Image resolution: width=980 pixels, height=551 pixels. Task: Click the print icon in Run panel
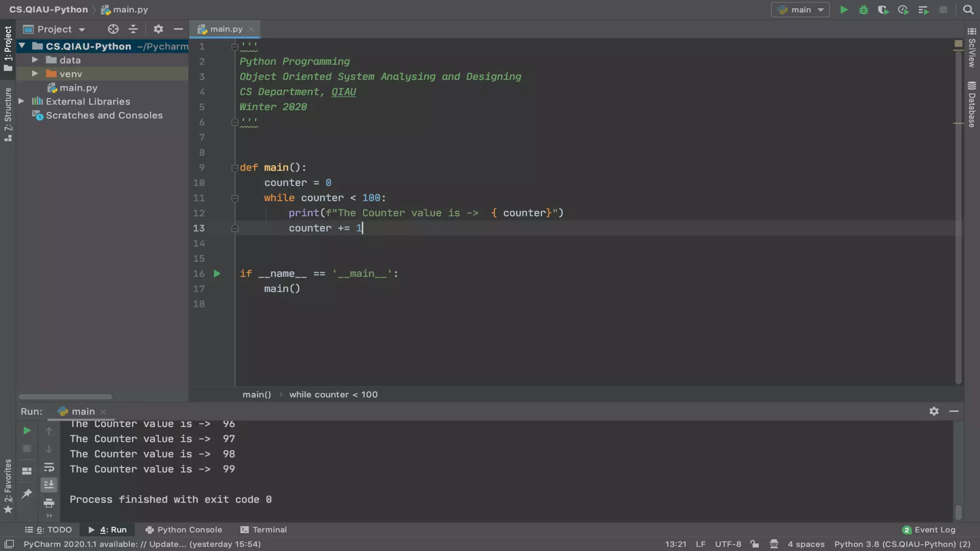click(x=49, y=503)
